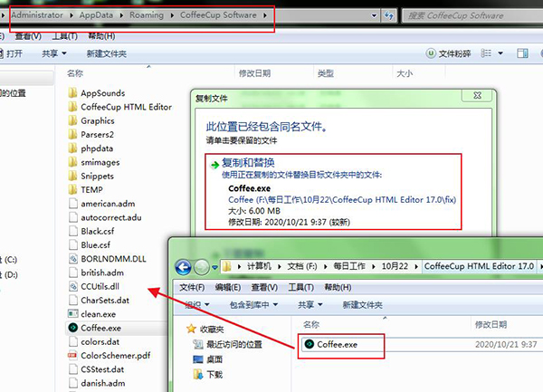Open 编辑(E) menu in front window
Screen dimensions: 543x392
pyautogui.click(x=228, y=287)
